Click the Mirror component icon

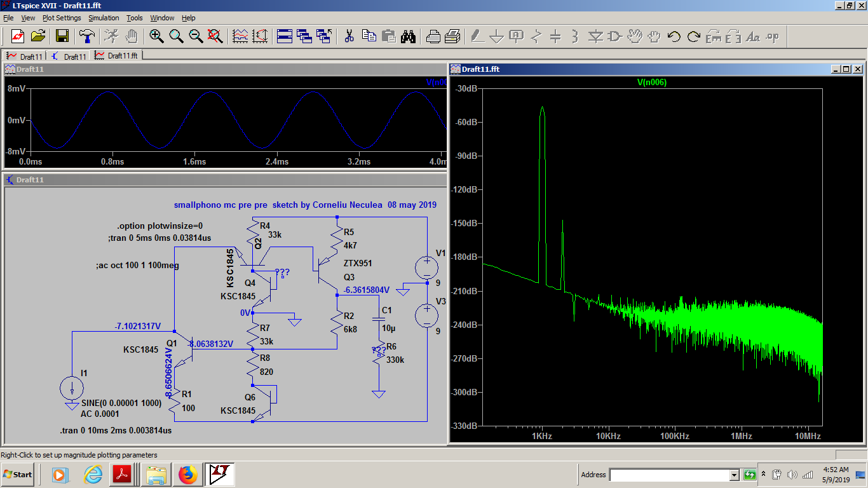(733, 36)
